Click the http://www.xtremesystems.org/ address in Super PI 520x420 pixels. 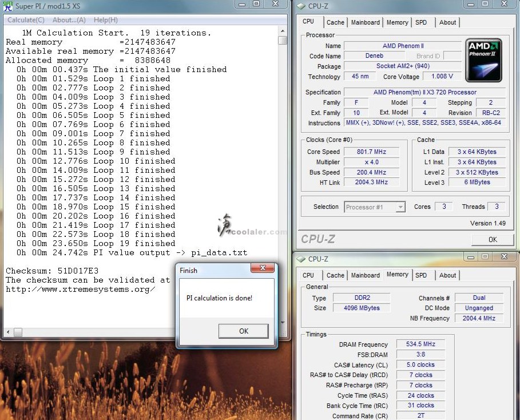pos(80,290)
